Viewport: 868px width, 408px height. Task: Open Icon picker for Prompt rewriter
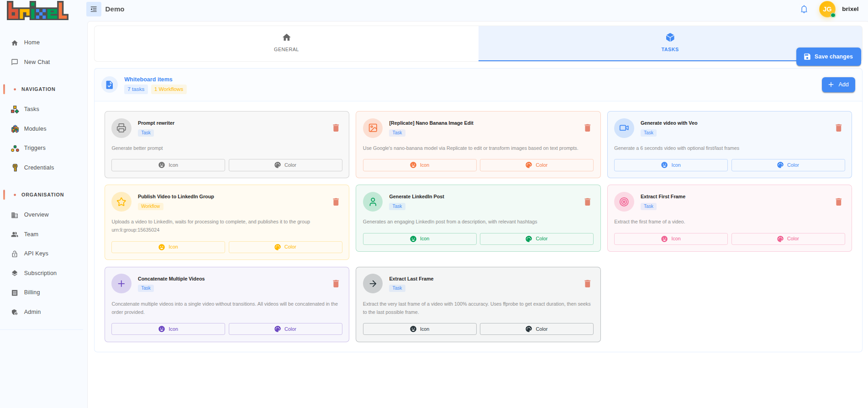[168, 165]
